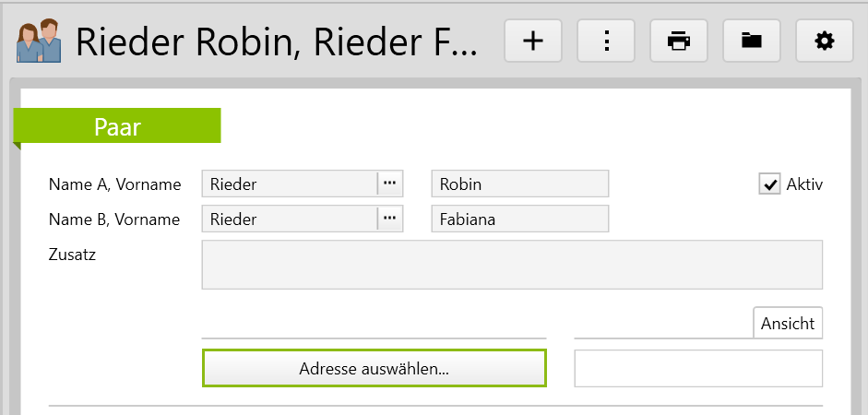Focus the Zusatz text area
The width and height of the screenshot is (868, 415).
tap(511, 265)
